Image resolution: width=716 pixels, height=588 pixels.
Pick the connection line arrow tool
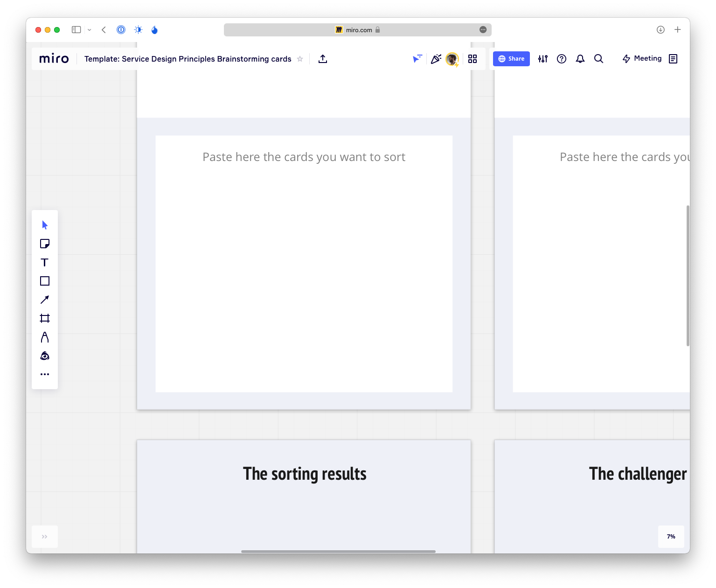(45, 300)
